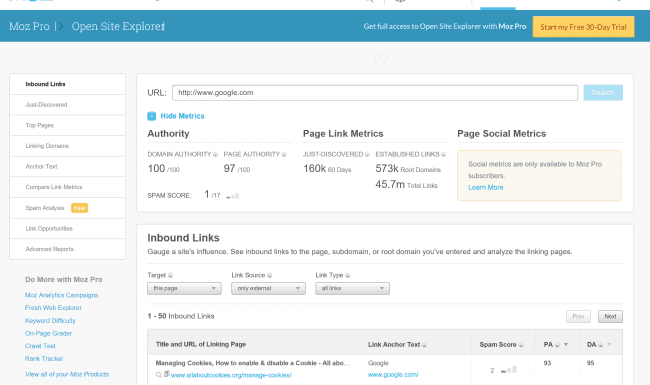650x385 pixels.
Task: Click '1 - 50 Inbound Links' count text
Action: click(x=181, y=316)
